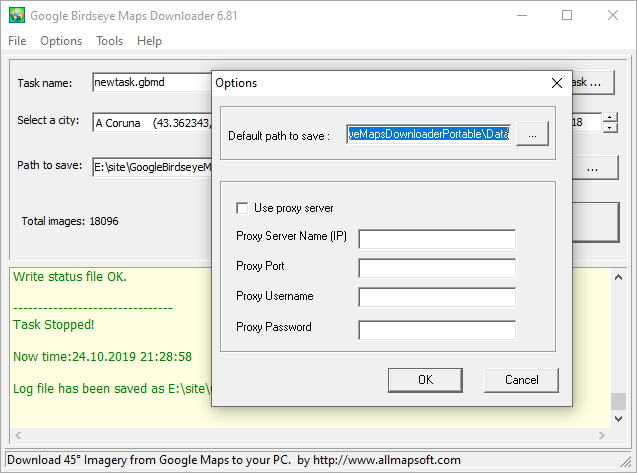Click the Task name field newtask.gbmd
Image resolution: width=637 pixels, height=473 pixels.
coord(152,82)
